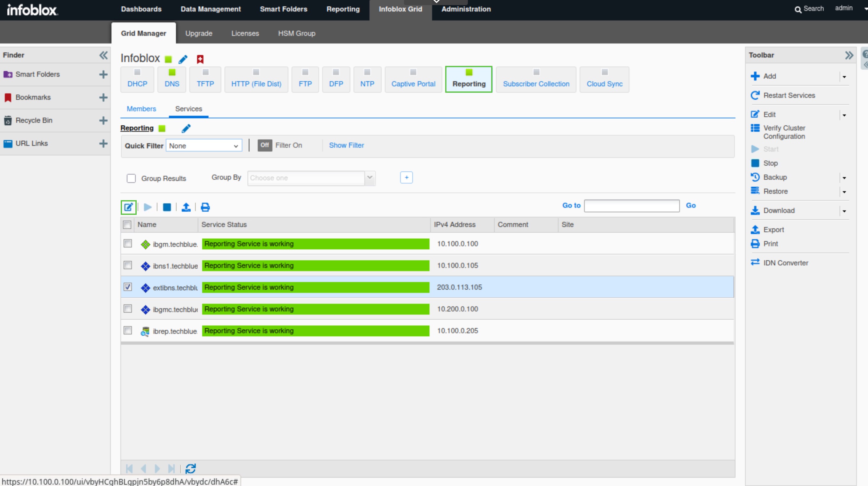Collapse the Finder panel with double chevron
Viewport: 868px width, 486px height.
pos(103,55)
